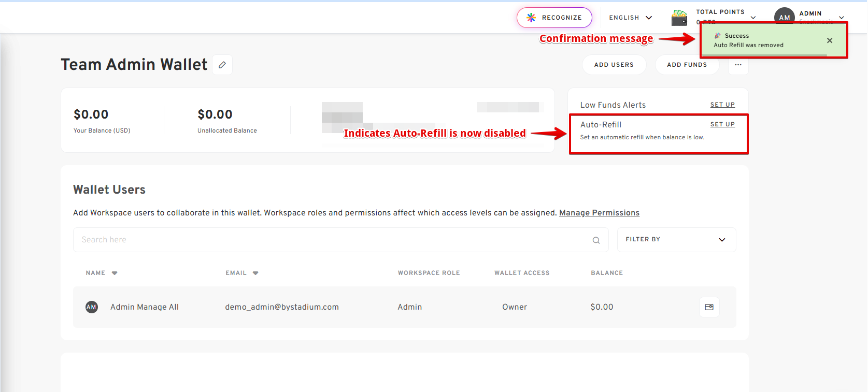Click Set Up link for Low Funds Alerts
The width and height of the screenshot is (868, 392).
click(x=722, y=105)
